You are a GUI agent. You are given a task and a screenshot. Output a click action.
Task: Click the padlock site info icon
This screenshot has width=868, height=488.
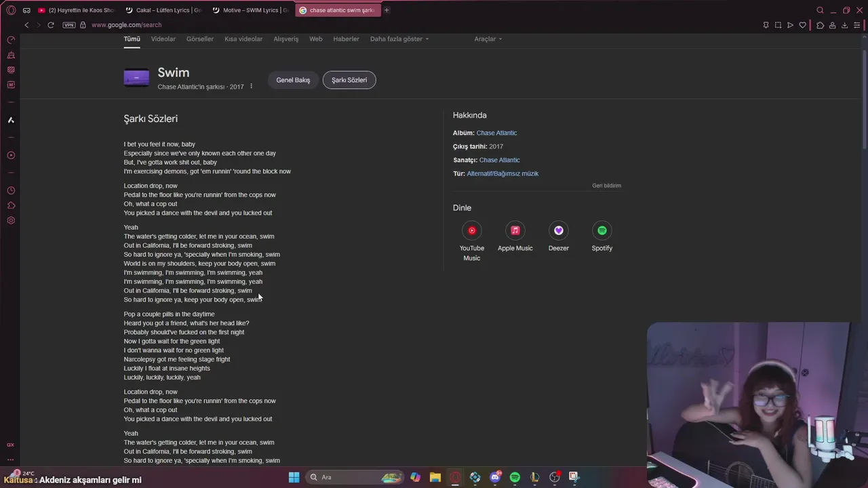(83, 25)
